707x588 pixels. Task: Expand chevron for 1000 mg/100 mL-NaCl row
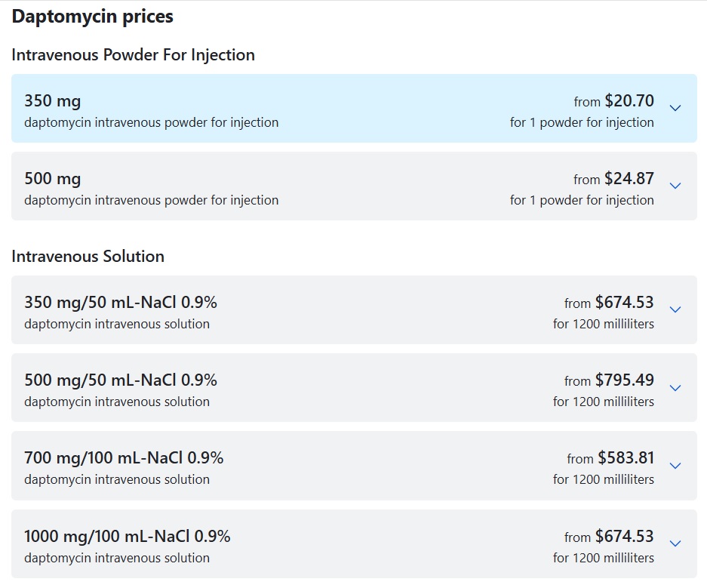click(675, 543)
